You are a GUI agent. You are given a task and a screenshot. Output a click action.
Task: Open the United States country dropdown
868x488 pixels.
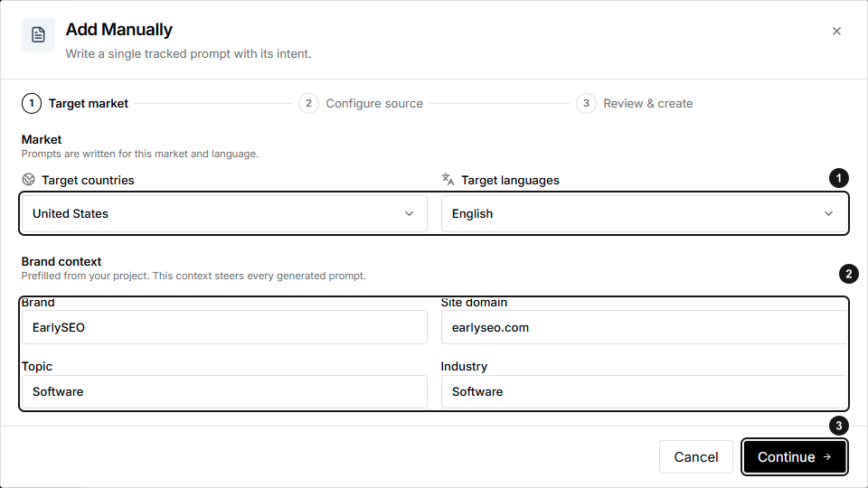tap(224, 213)
